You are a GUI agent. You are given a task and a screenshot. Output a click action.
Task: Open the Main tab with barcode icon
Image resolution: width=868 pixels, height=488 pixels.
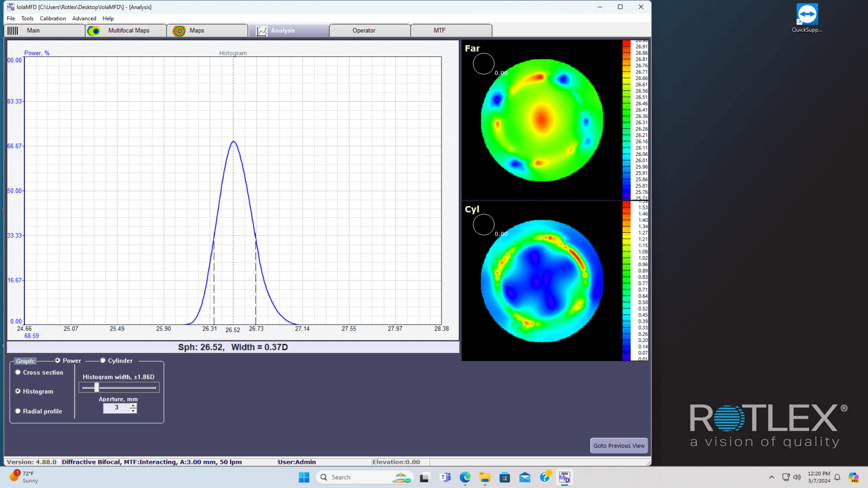coord(33,30)
